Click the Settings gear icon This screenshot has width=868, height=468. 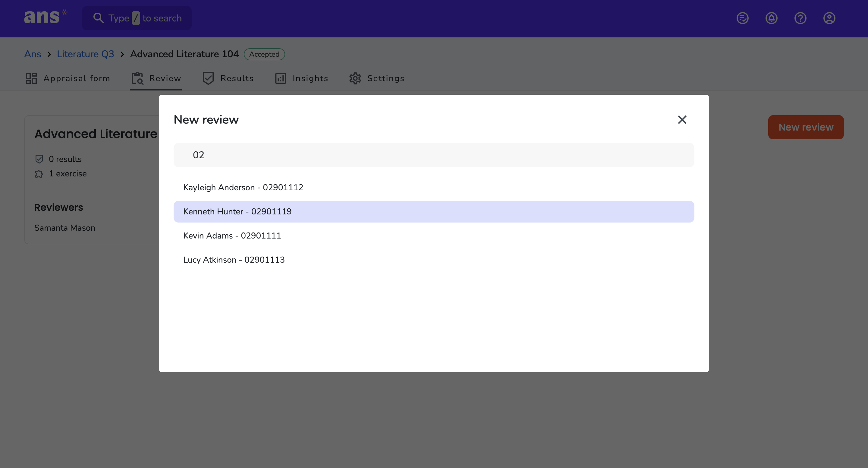pos(355,78)
